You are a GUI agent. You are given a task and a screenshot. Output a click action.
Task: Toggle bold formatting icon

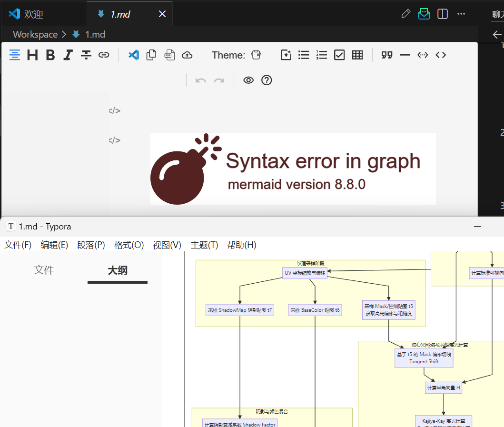coord(50,55)
